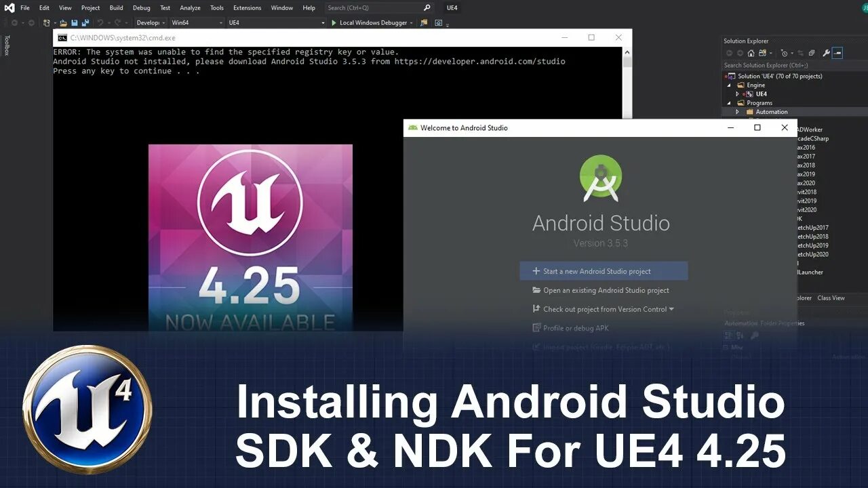
Task: Open the Analyze menu
Action: [190, 7]
